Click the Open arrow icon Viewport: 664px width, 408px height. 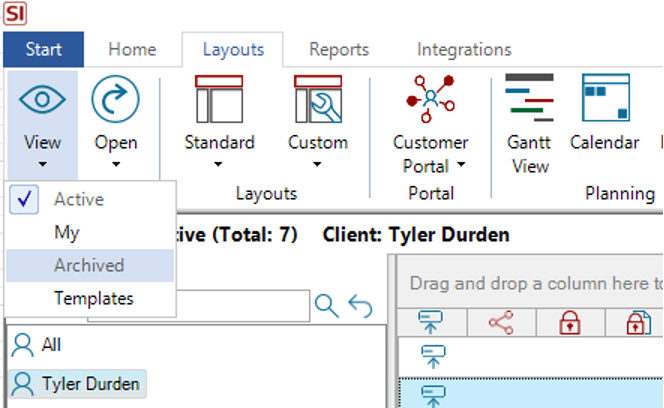click(x=116, y=100)
